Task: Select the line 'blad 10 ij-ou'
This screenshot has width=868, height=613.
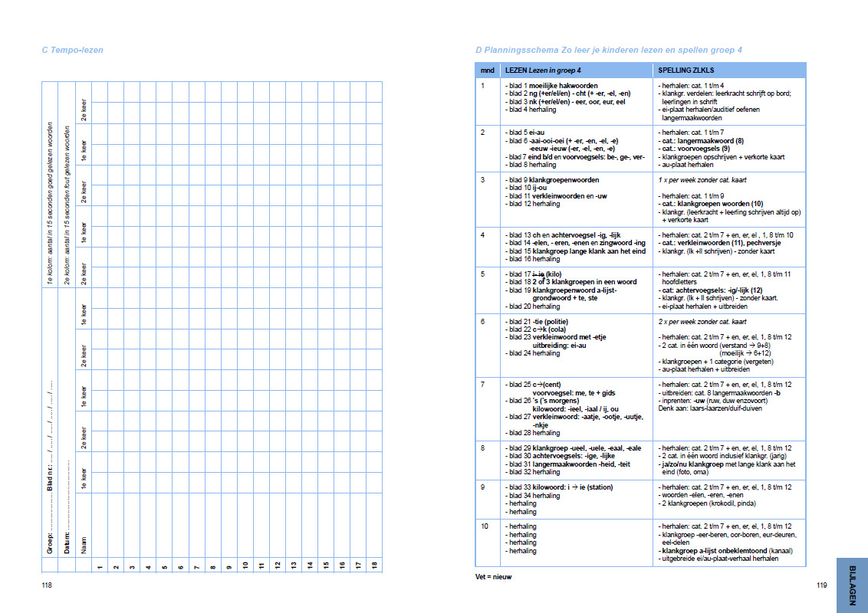Action: point(528,188)
